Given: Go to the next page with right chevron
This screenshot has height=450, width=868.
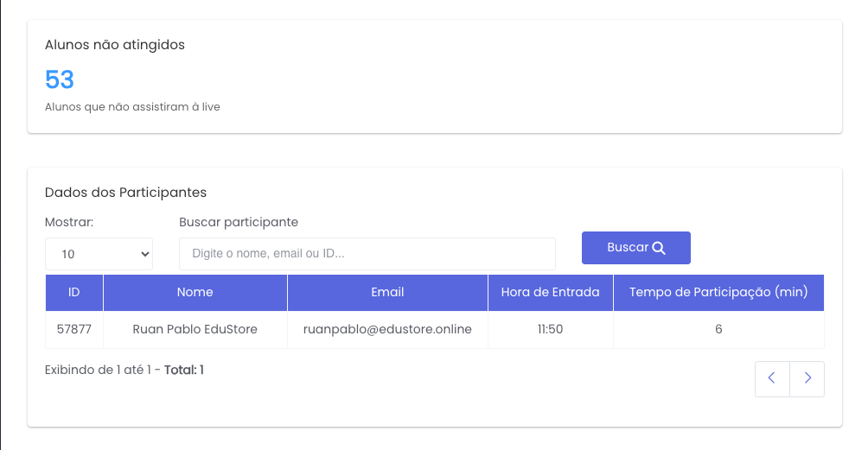Looking at the screenshot, I should [x=807, y=378].
